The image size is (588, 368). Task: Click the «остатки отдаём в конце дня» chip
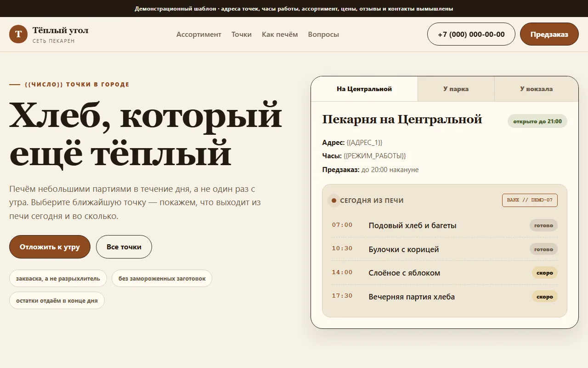[57, 300]
